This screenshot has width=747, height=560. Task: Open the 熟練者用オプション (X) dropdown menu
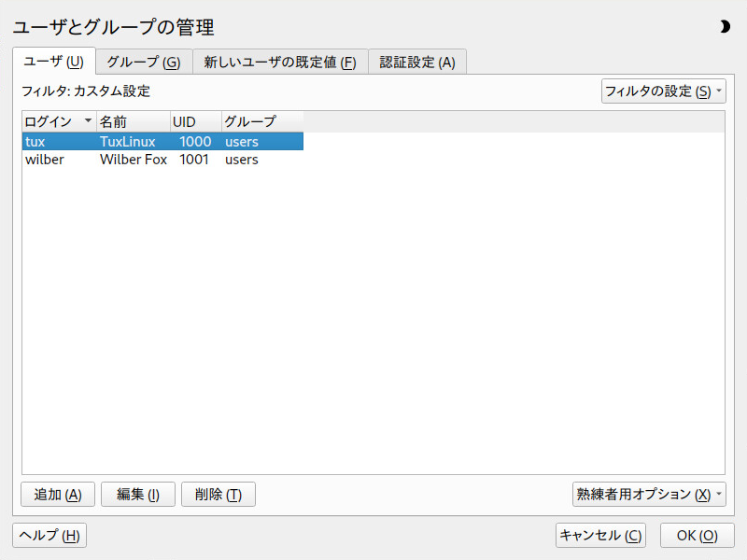(649, 494)
